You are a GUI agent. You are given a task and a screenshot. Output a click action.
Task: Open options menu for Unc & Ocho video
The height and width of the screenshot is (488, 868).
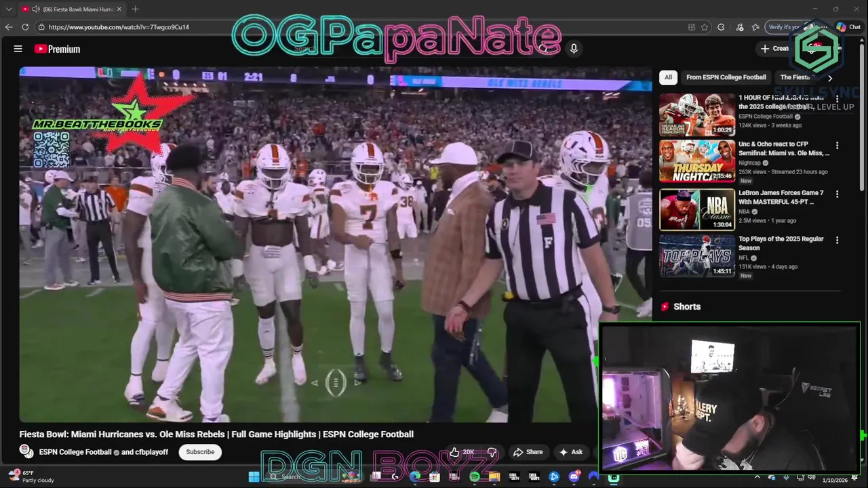pyautogui.click(x=837, y=146)
